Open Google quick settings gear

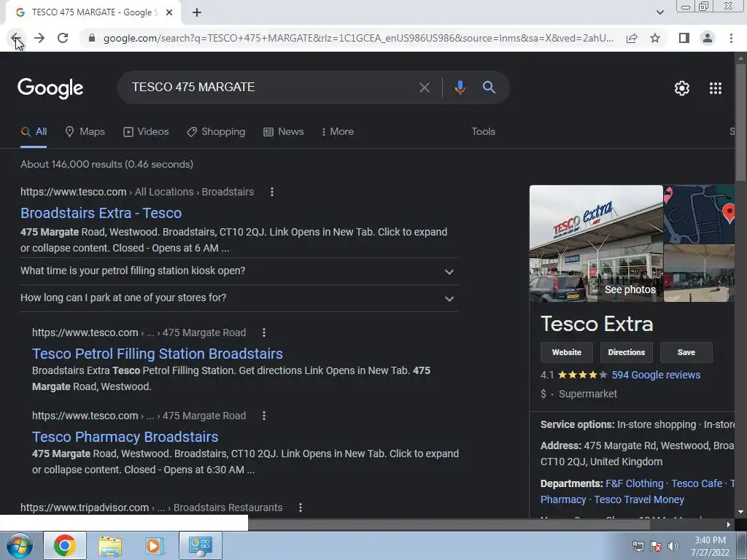coord(682,88)
